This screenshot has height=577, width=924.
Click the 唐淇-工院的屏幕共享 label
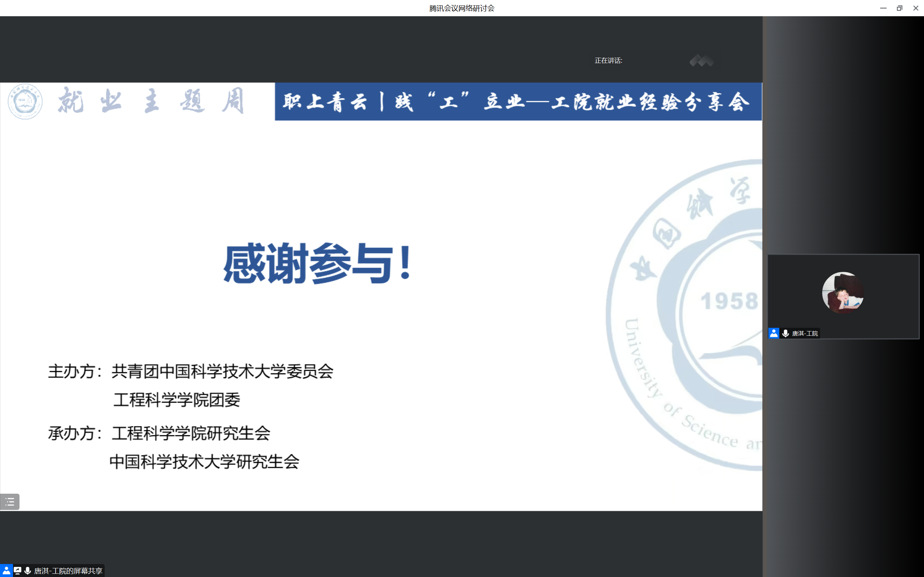68,571
